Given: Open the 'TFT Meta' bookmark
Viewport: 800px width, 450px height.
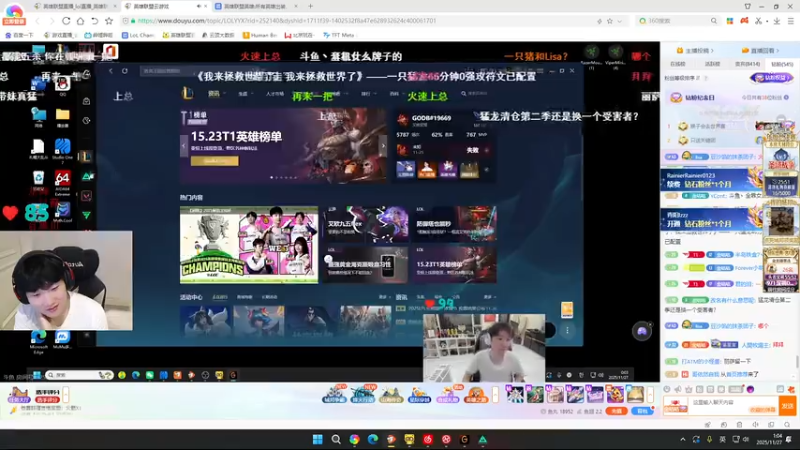Looking at the screenshot, I should click(x=339, y=35).
